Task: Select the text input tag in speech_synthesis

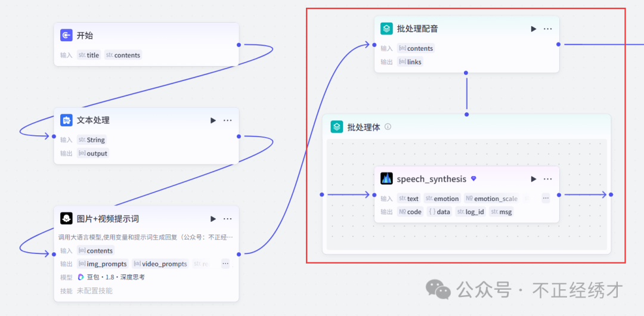Action: tap(408, 199)
